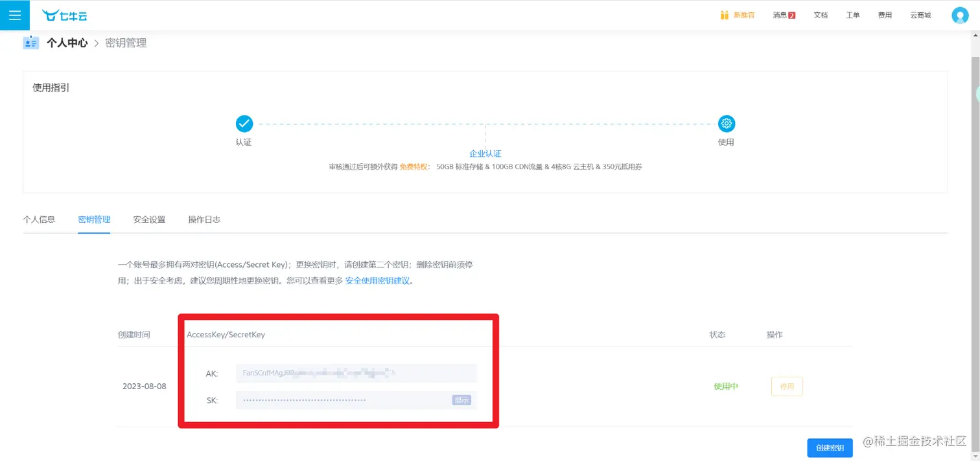
Task: Open the hamburger navigation menu
Action: coord(15,15)
